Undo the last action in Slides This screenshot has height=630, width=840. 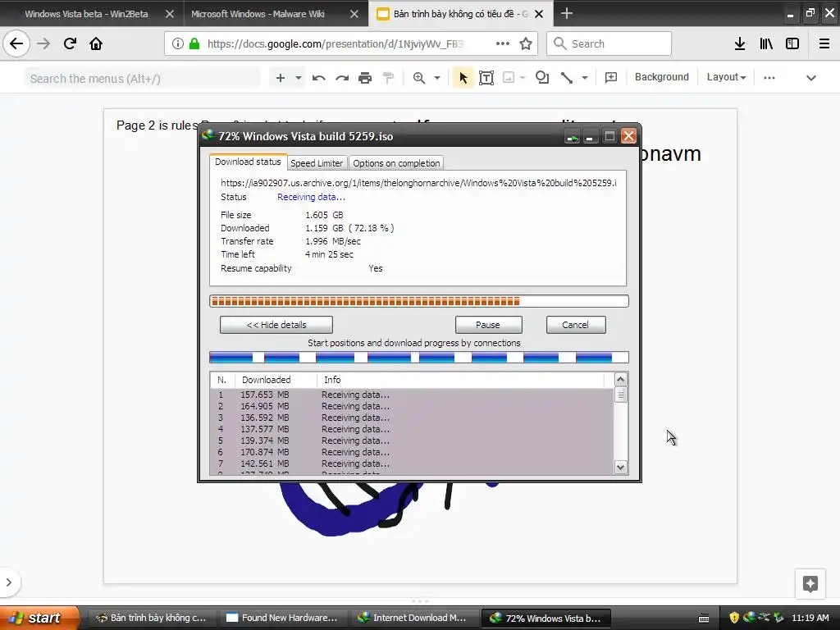(319, 78)
